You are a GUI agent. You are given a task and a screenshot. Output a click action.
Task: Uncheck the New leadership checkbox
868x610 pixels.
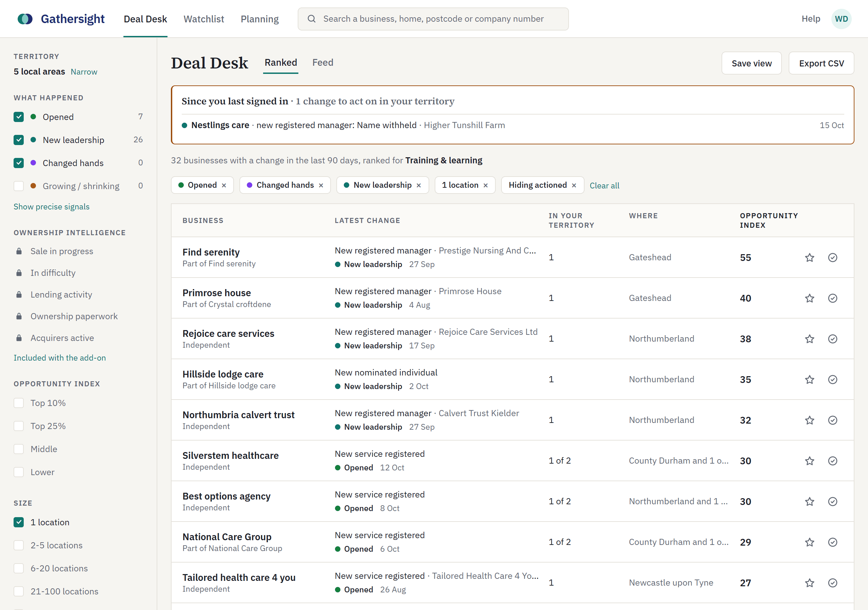click(19, 140)
